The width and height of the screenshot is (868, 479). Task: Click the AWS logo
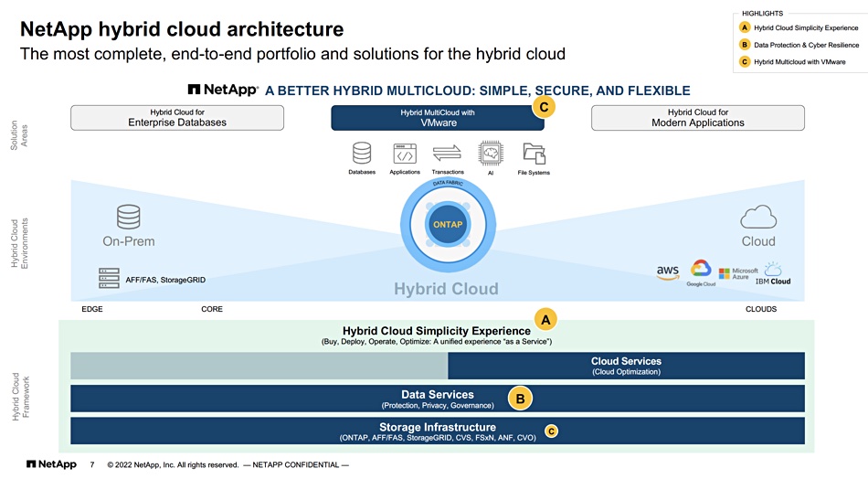668,272
